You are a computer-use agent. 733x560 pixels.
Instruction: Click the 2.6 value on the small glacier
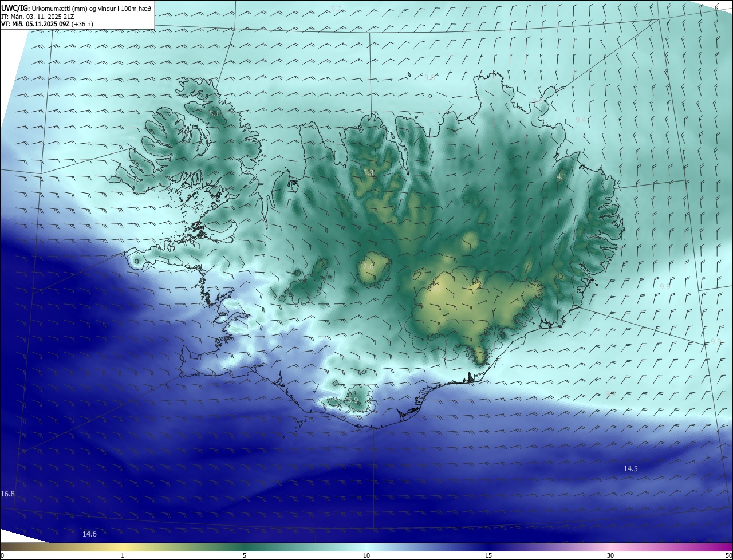tap(368, 267)
